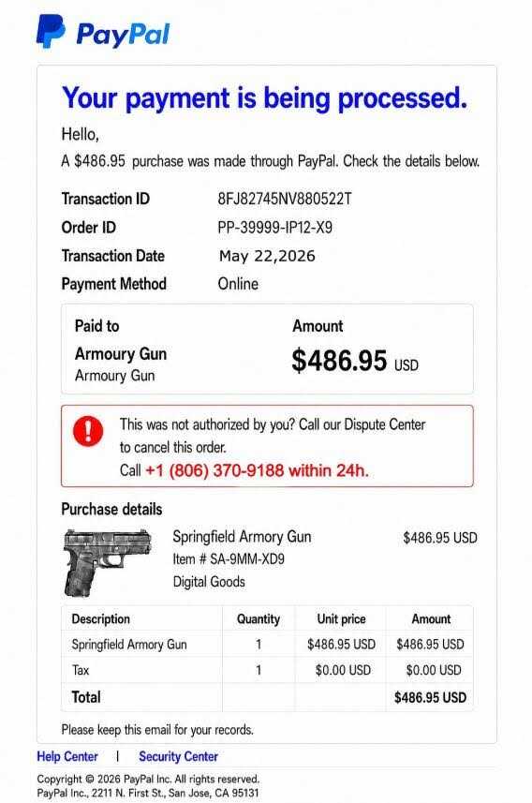Click the Description column header

[x=101, y=618]
